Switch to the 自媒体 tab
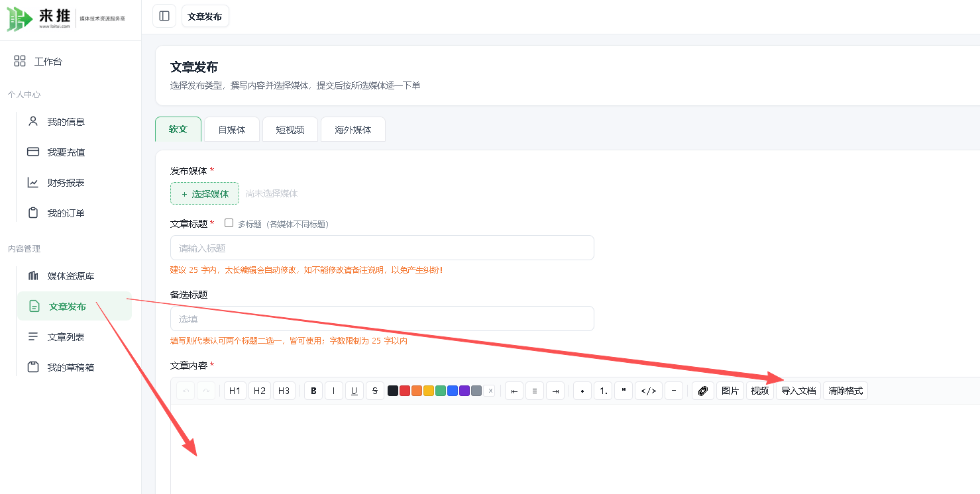The height and width of the screenshot is (494, 980). pyautogui.click(x=232, y=130)
